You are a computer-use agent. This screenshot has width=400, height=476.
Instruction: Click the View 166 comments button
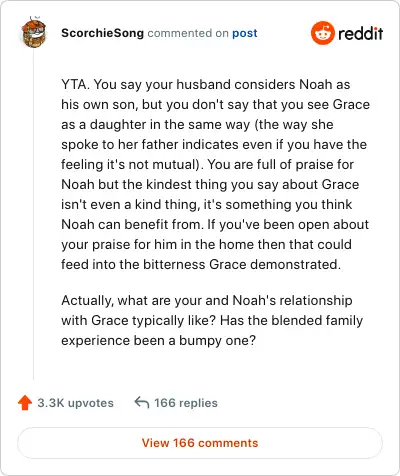click(200, 443)
